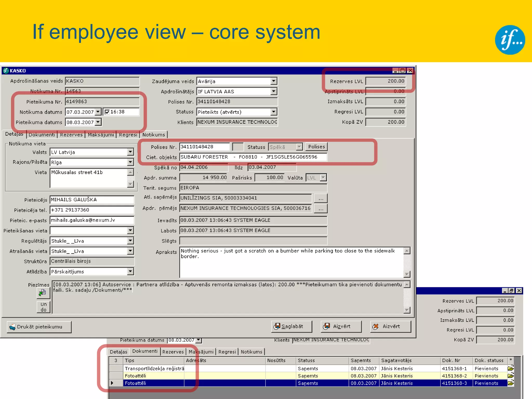The width and height of the screenshot is (532, 399).
Task: Click browse button next to Atl. saņēmējs
Action: tap(321, 198)
